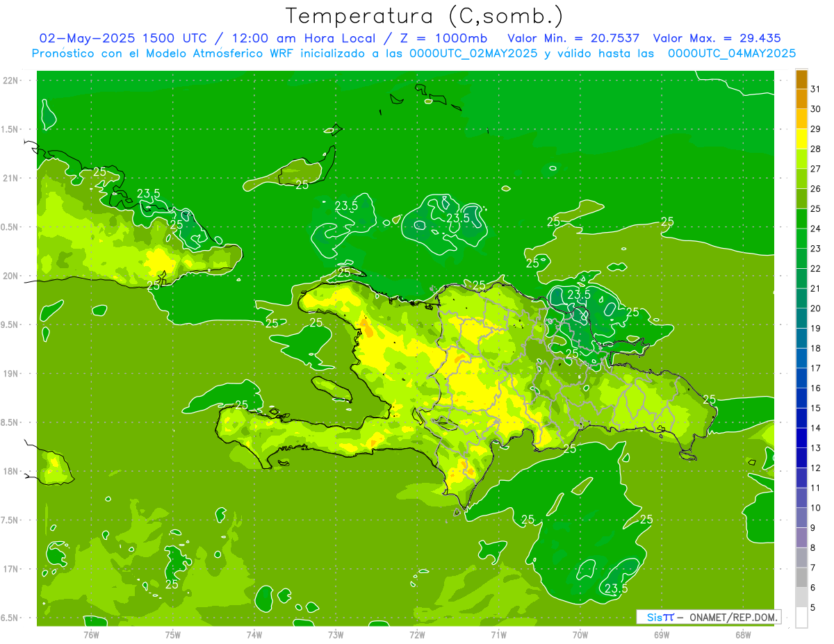Click the white swatch below legend value 5
Screen dimensions: 834x644
801,618
